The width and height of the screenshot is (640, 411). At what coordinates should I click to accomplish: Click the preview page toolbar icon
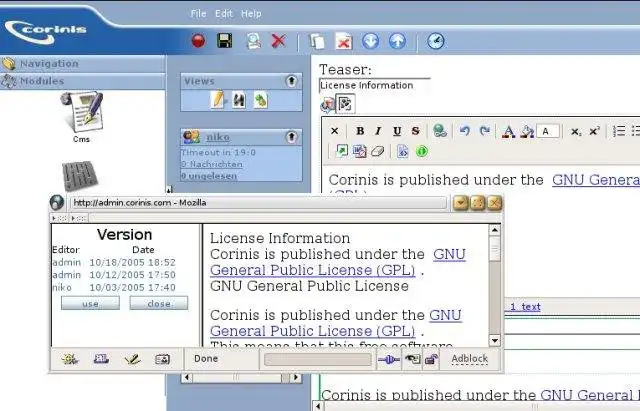[x=254, y=41]
